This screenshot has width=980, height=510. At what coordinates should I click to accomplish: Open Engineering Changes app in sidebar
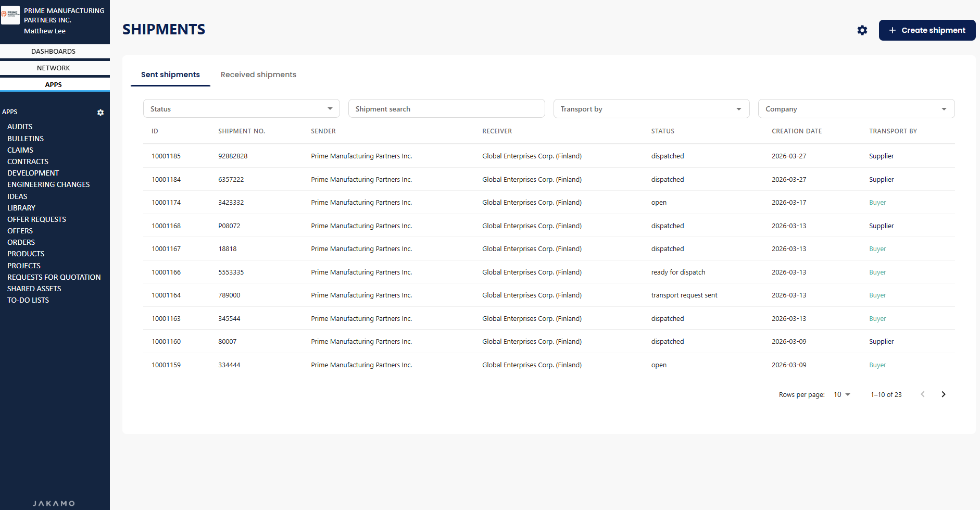pos(48,184)
